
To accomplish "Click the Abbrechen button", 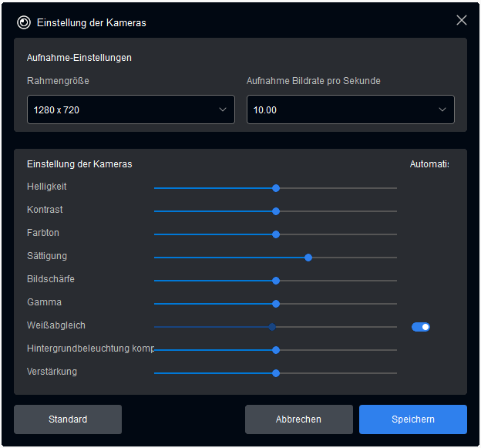I will [298, 419].
